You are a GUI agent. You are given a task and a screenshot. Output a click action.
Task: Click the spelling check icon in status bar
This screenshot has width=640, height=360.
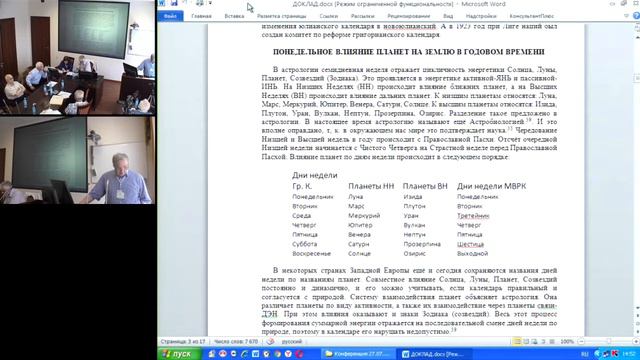[x=270, y=341]
